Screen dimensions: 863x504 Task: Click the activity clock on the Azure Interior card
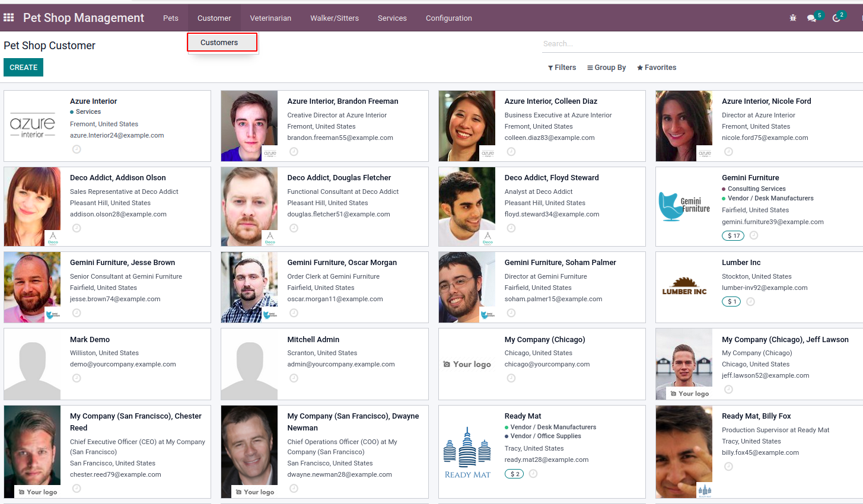pyautogui.click(x=77, y=149)
